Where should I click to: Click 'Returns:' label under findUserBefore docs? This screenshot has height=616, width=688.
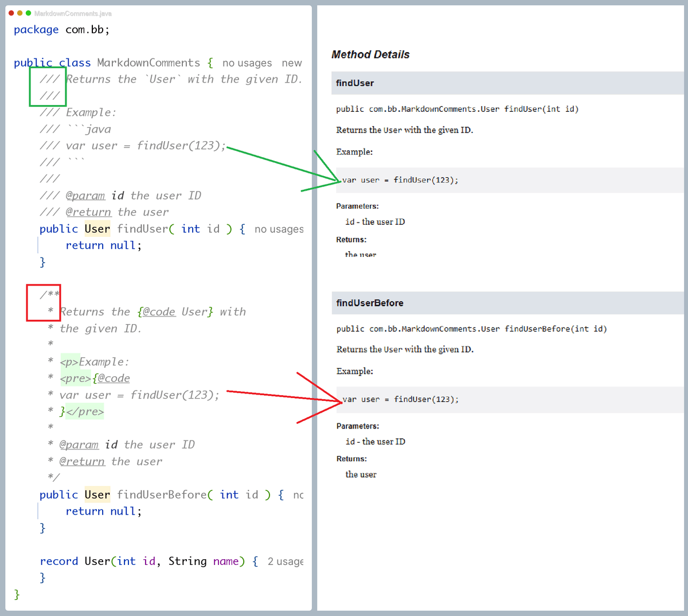click(351, 459)
